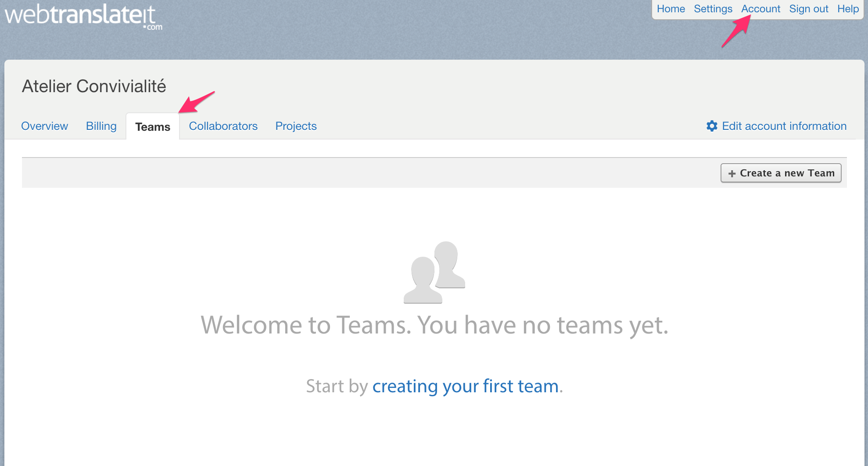Select the Teams tab
The height and width of the screenshot is (466, 868).
(x=152, y=127)
